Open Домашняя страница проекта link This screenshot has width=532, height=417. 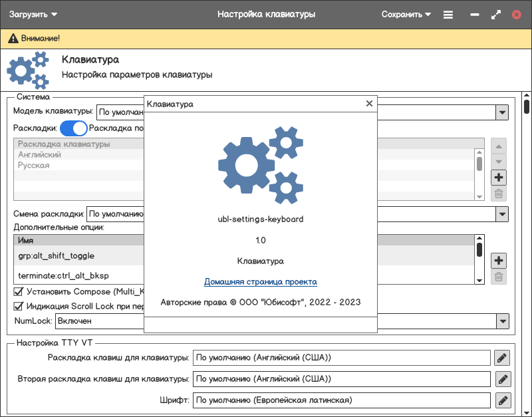(260, 282)
